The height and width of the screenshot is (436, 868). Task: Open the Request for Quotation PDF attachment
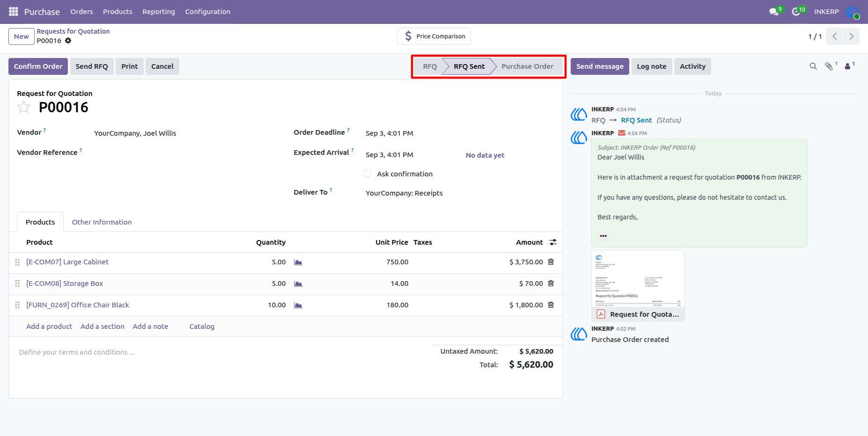[638, 286]
